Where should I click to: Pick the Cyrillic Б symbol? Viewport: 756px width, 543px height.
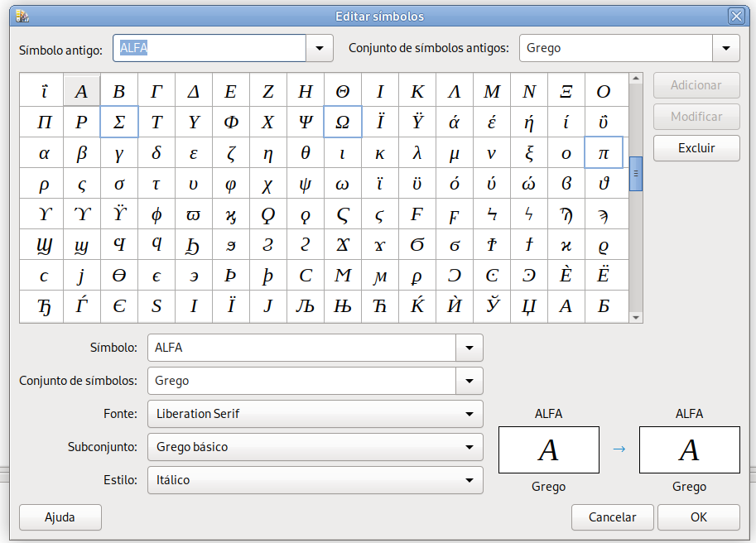(604, 306)
